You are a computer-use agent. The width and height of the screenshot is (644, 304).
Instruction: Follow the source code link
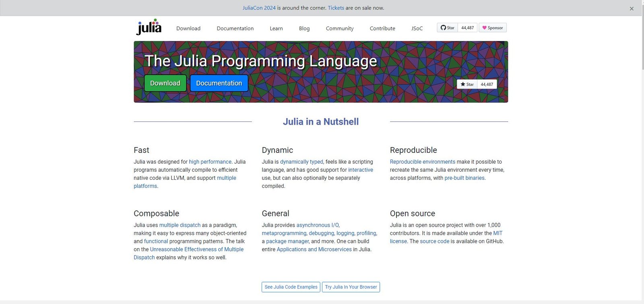tap(434, 241)
